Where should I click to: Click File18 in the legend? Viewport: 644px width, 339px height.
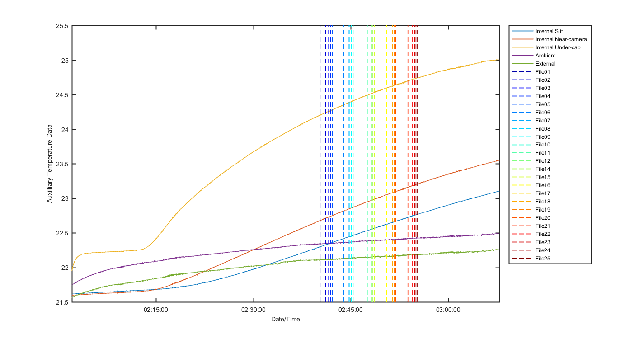543,202
